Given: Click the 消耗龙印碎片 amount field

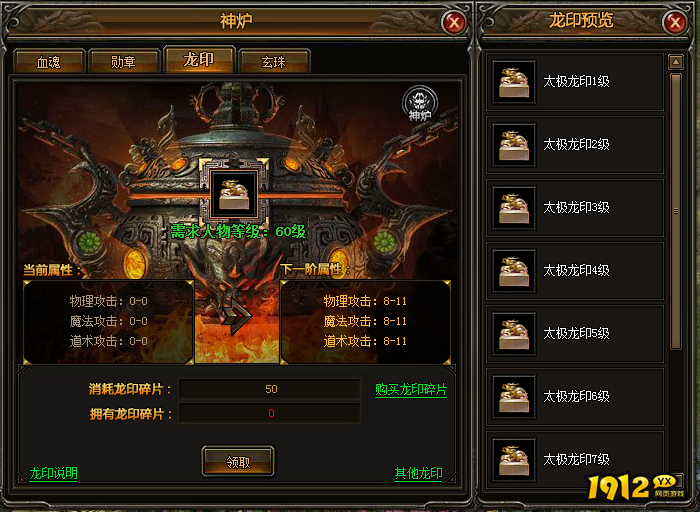Looking at the screenshot, I should [x=270, y=389].
